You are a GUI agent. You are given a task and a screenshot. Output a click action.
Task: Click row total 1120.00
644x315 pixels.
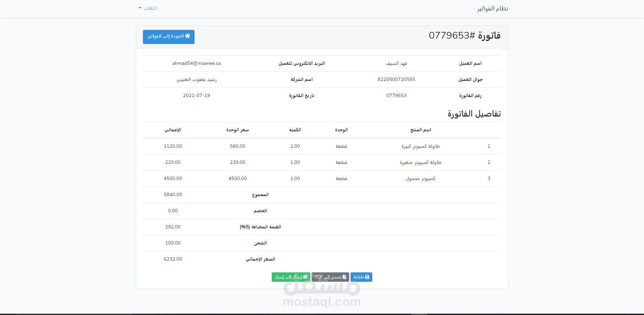[173, 146]
